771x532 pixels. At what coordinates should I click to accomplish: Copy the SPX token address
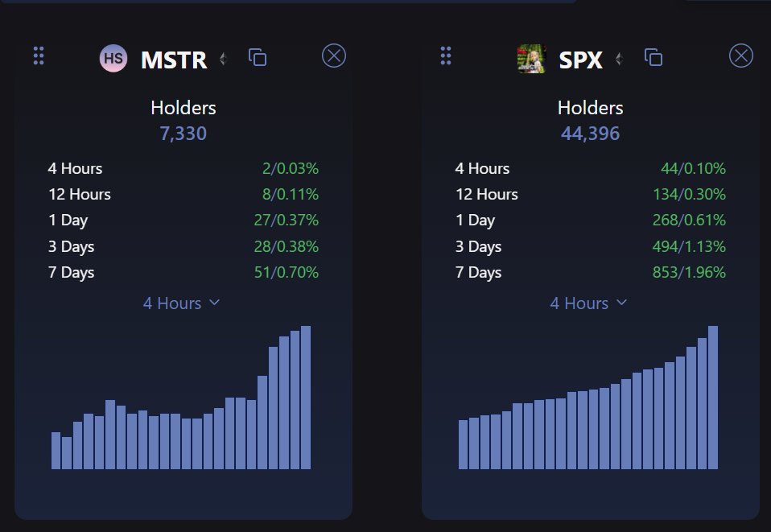653,57
